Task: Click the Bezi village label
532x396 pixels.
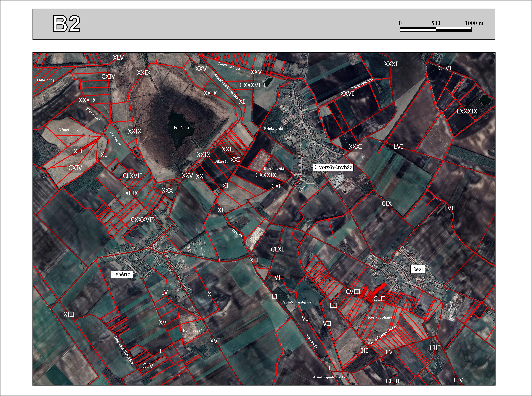Action: click(417, 269)
